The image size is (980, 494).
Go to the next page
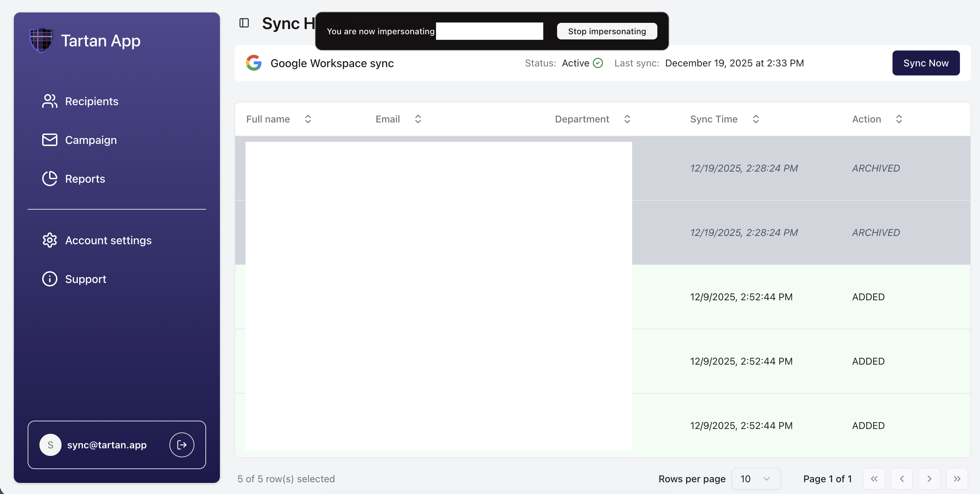click(929, 479)
